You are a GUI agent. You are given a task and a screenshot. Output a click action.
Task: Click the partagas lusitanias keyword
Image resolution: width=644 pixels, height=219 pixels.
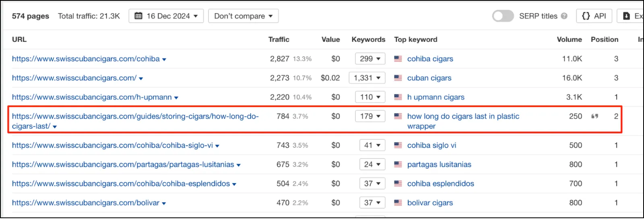[x=439, y=164]
